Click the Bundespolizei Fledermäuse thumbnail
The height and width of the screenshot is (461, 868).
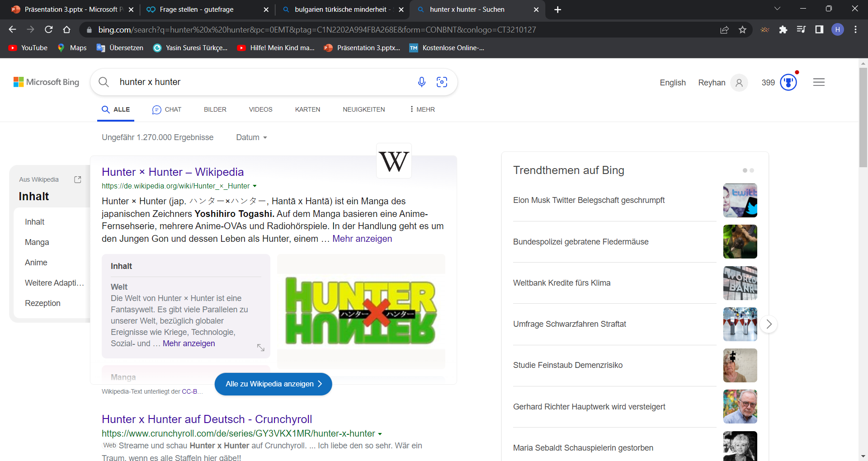coord(740,242)
